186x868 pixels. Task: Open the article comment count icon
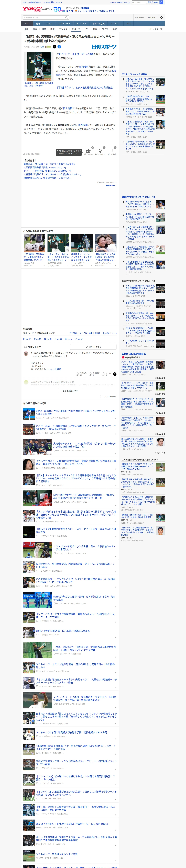(x=42, y=47)
